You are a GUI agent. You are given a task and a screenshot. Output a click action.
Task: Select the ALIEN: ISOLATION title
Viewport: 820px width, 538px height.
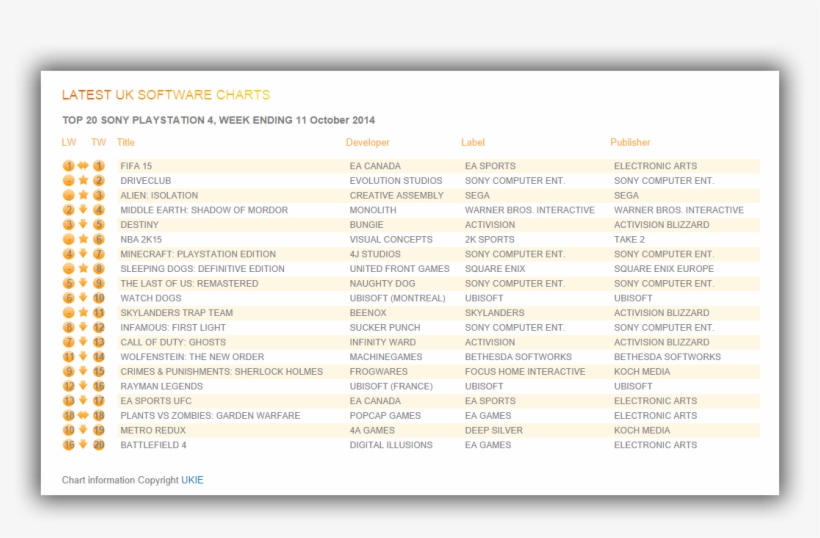159,195
